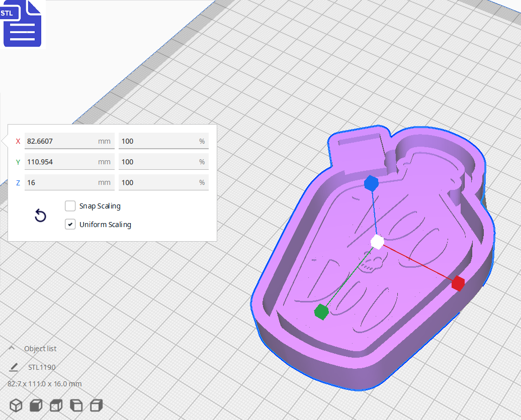
Task: Click the Z percentage field showing 100
Action: [x=163, y=182]
